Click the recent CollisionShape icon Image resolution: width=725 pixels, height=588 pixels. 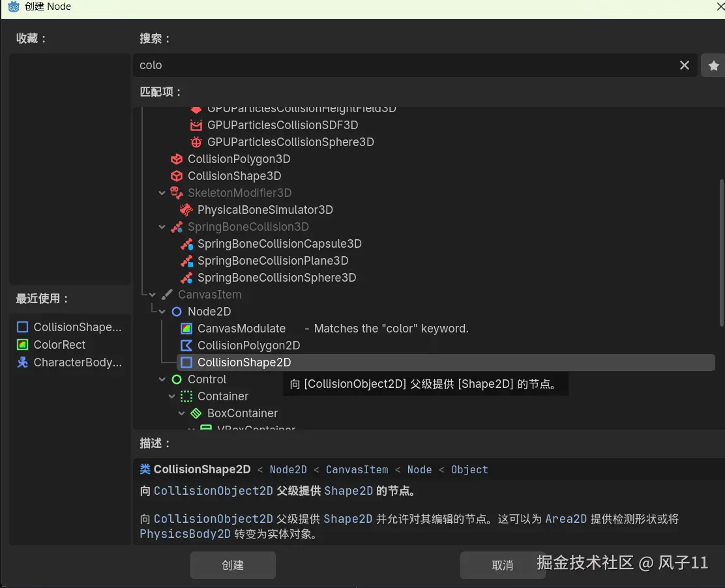tap(22, 327)
